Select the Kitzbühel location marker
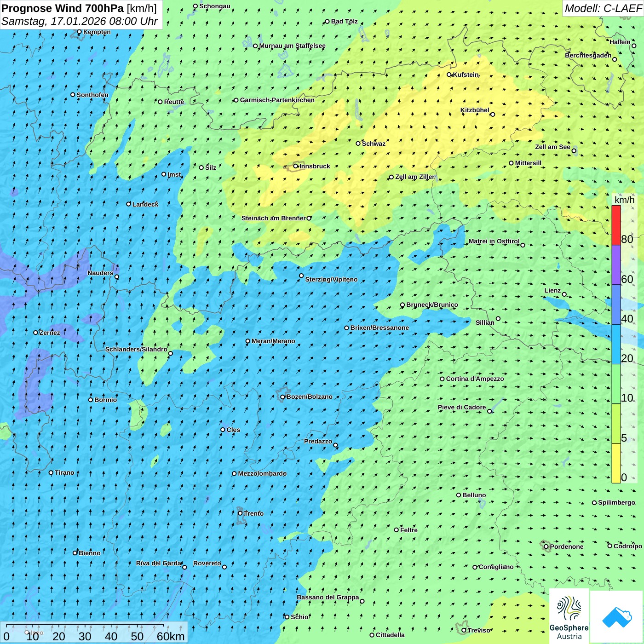This screenshot has height=644, width=644. click(x=493, y=115)
